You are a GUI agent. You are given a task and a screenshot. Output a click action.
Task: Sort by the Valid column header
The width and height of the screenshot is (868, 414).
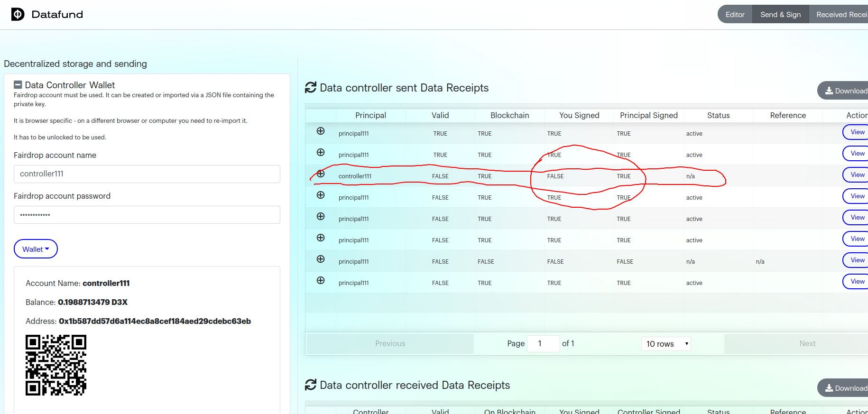click(440, 115)
